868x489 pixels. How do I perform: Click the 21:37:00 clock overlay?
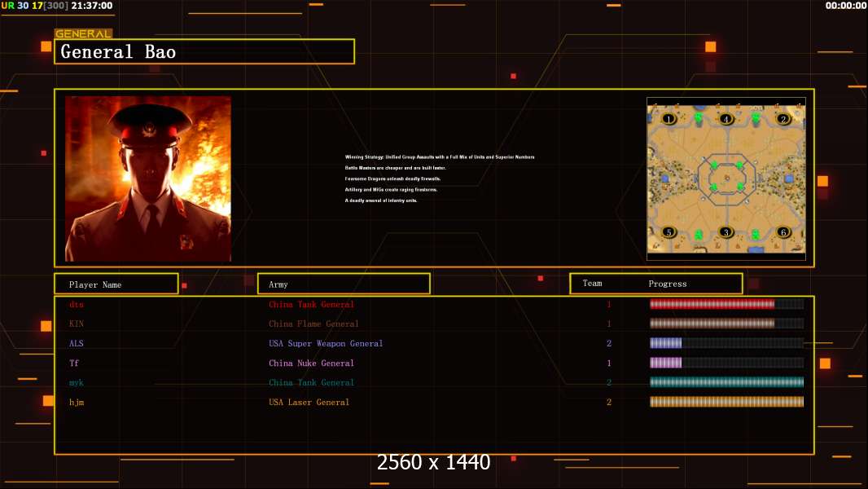(92, 6)
